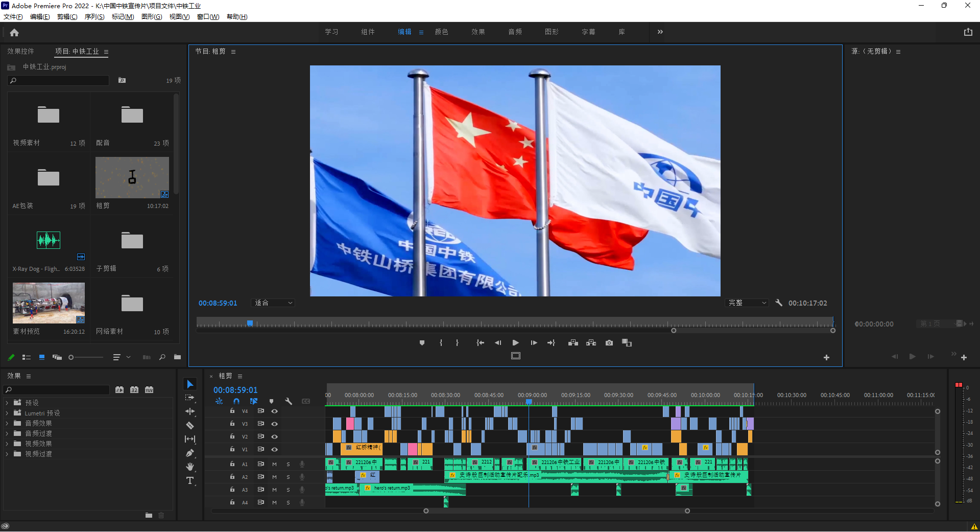Viewport: 980px width, 532px height.
Task: Select the Ripple Edit tool
Action: point(190,411)
